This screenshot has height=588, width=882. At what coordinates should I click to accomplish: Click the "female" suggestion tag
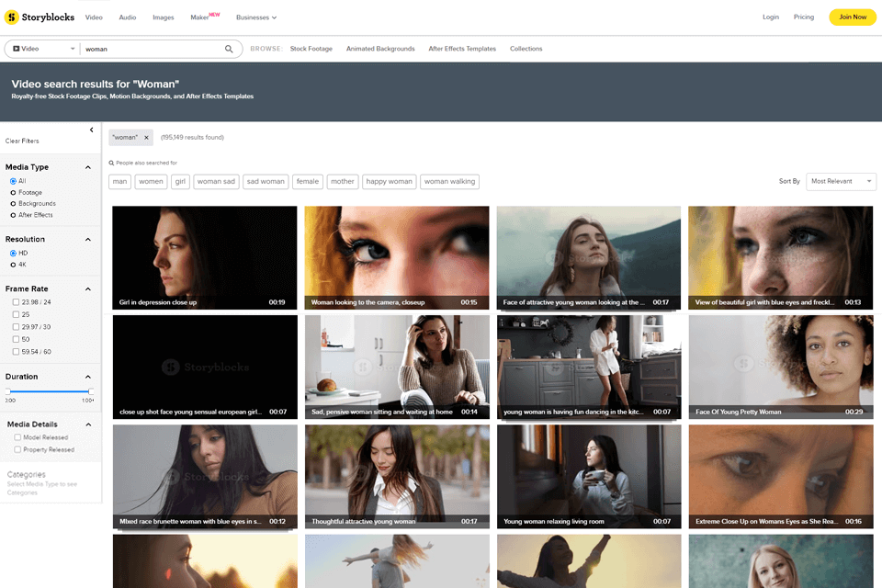tap(308, 182)
